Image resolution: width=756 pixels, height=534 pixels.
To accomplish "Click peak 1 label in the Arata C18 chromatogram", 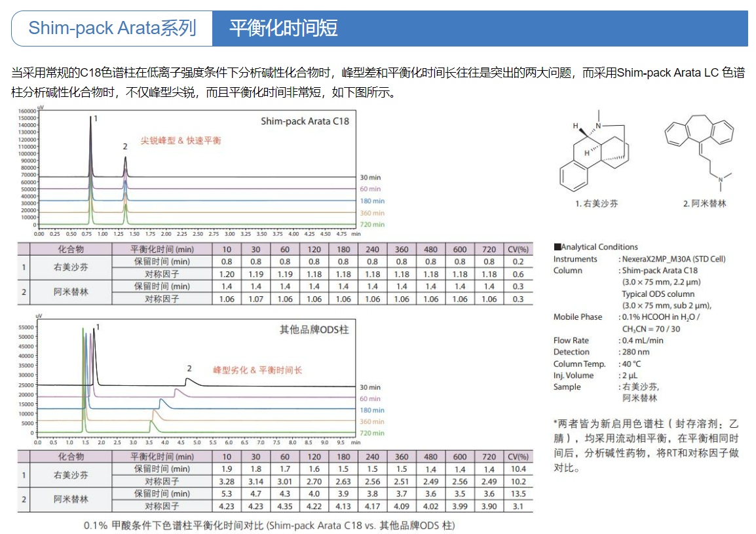I will [x=96, y=119].
